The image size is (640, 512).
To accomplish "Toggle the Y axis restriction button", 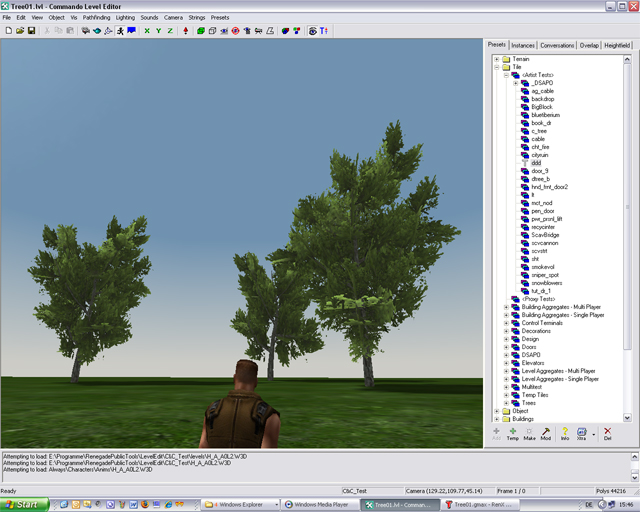I will click(x=159, y=31).
